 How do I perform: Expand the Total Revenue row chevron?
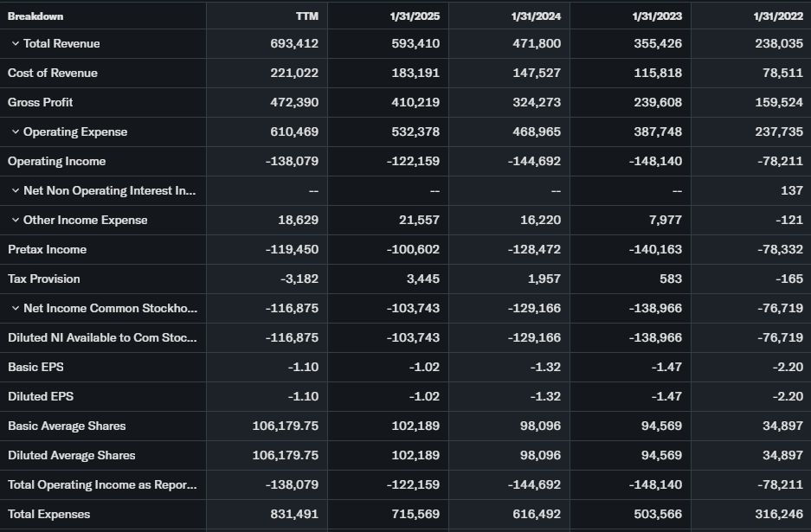pyautogui.click(x=16, y=44)
